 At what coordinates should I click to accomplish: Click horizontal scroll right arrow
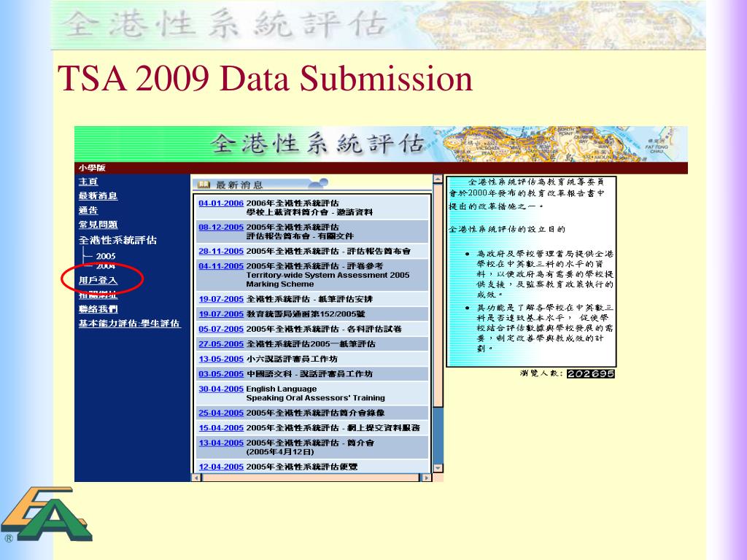click(x=426, y=477)
